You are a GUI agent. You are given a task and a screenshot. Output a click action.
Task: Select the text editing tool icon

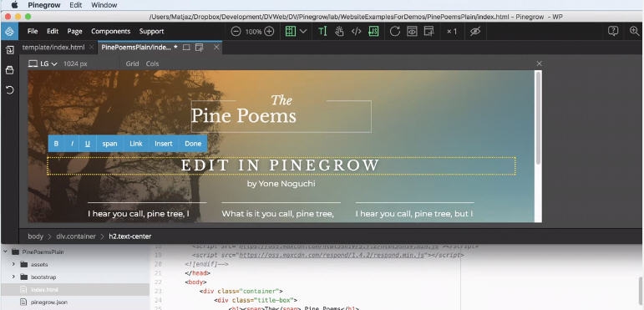pos(322,31)
